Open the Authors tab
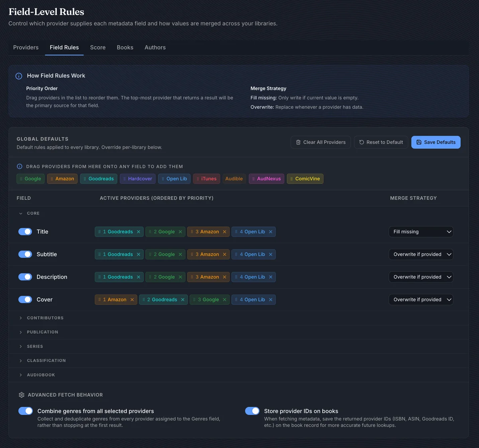479x448 pixels. coord(155,47)
